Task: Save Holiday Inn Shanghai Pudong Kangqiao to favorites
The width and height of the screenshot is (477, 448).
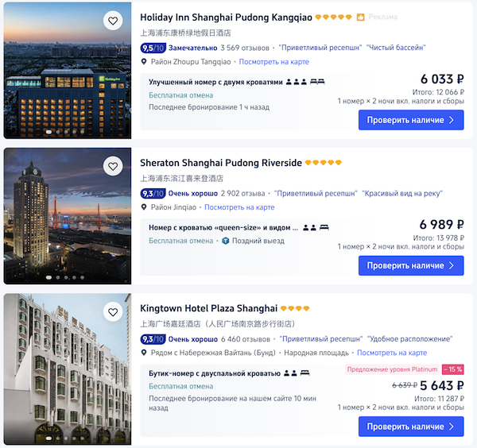Action: pos(113,21)
